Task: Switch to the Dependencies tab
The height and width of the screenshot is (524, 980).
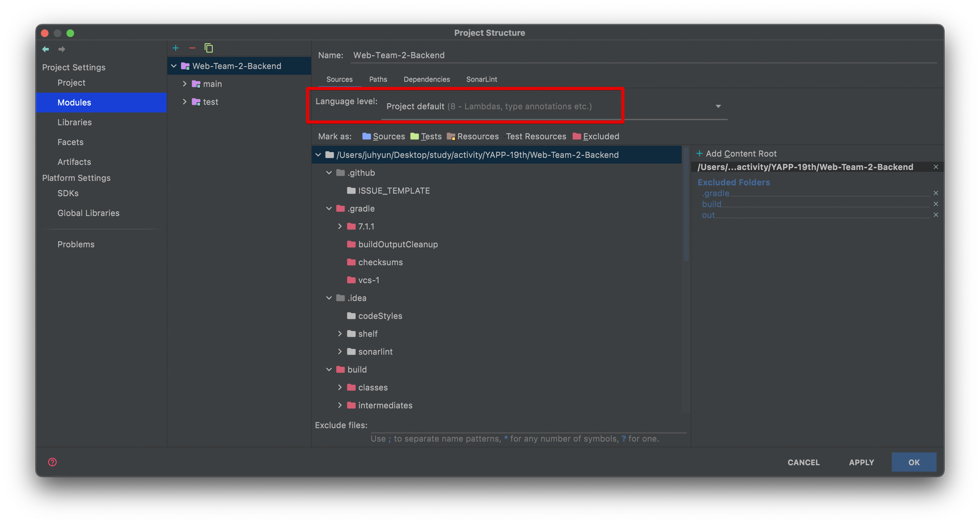Action: pyautogui.click(x=426, y=79)
